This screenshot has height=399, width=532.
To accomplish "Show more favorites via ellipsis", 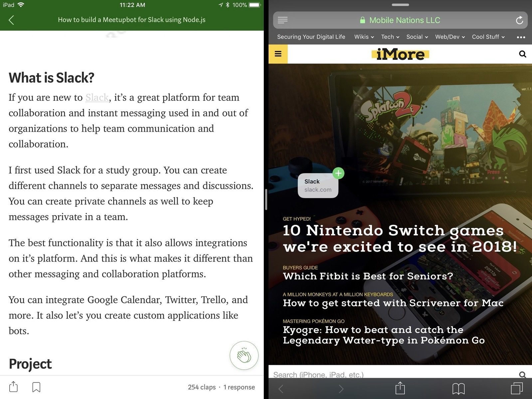I will [521, 37].
